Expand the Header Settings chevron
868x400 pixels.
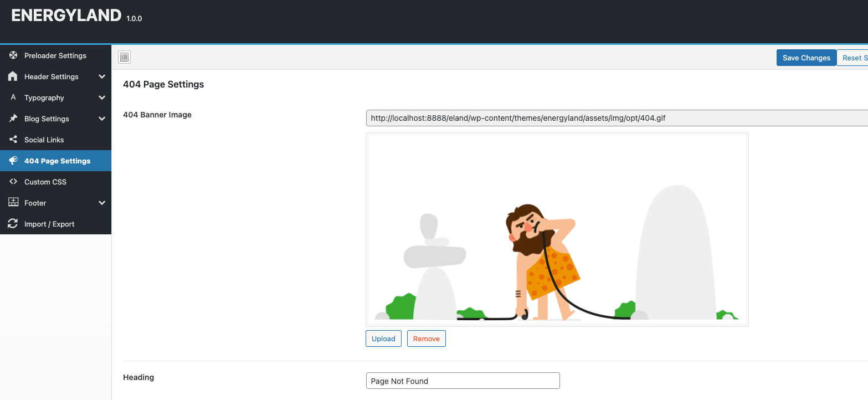(x=102, y=76)
